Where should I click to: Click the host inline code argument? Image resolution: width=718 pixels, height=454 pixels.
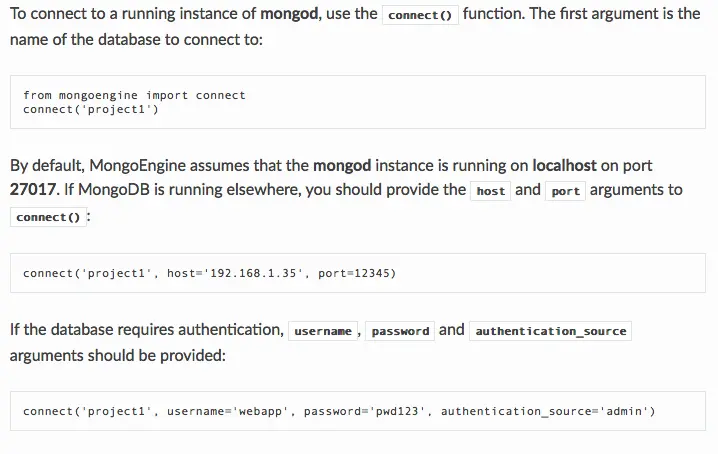491,191
